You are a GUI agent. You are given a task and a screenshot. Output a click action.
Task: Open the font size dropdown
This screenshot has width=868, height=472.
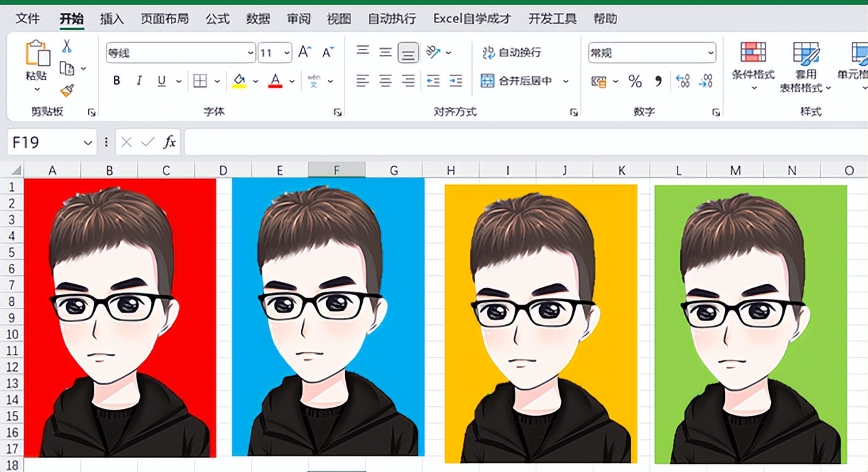[x=287, y=53]
